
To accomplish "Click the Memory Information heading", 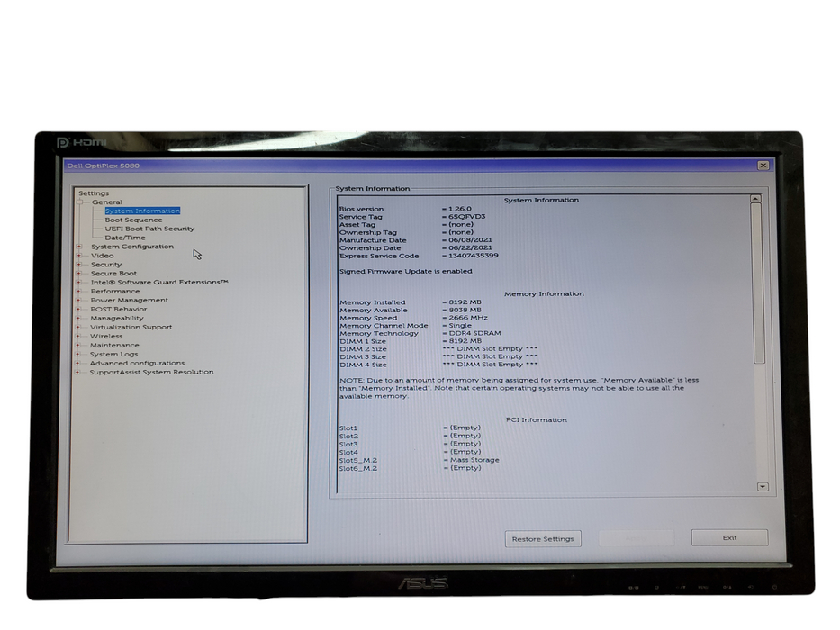I will click(544, 294).
